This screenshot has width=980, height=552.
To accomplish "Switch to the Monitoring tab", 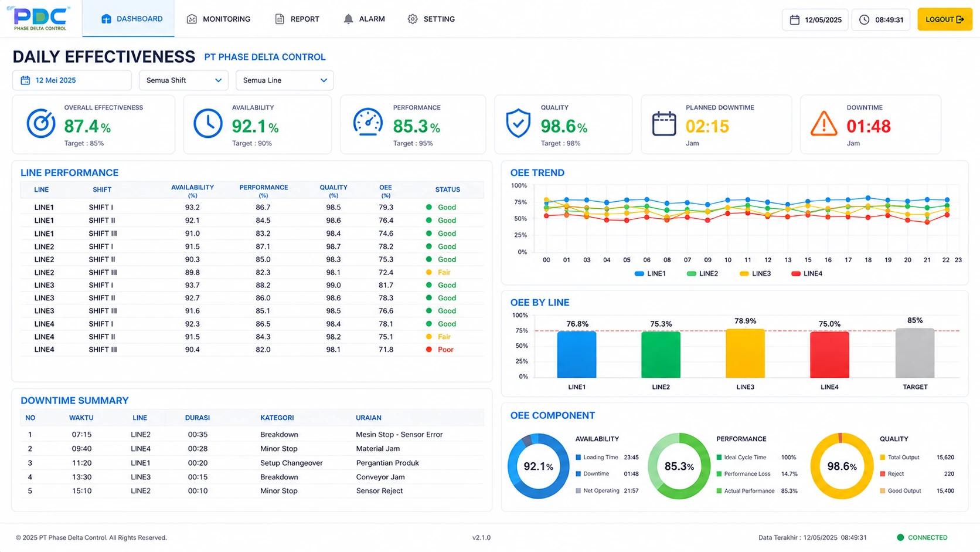I will [x=219, y=19].
